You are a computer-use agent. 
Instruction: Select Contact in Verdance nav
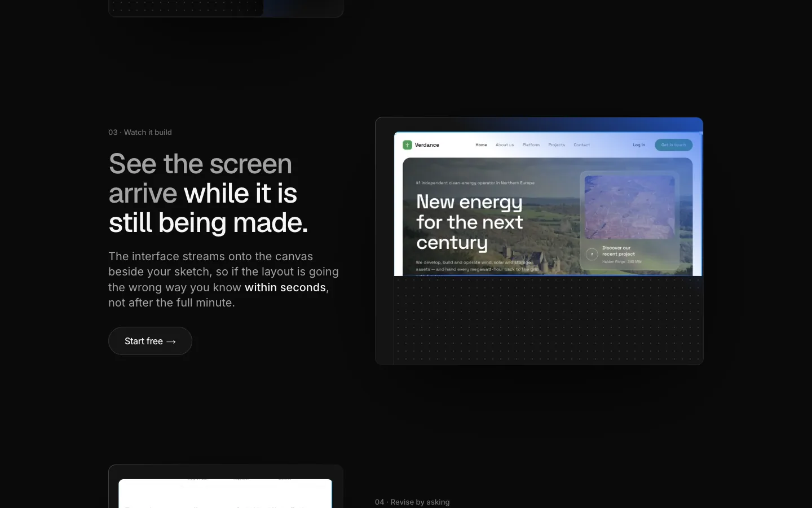pyautogui.click(x=581, y=145)
